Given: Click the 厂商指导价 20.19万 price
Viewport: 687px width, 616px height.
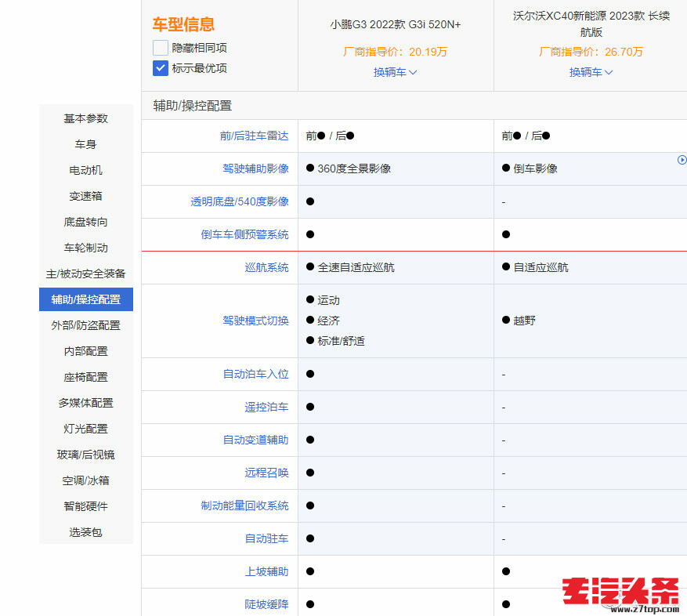Looking at the screenshot, I should (395, 52).
